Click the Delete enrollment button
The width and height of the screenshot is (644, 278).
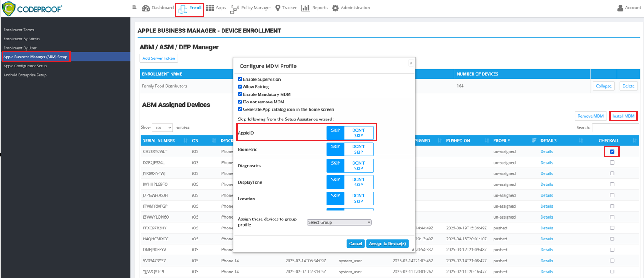coord(628,86)
